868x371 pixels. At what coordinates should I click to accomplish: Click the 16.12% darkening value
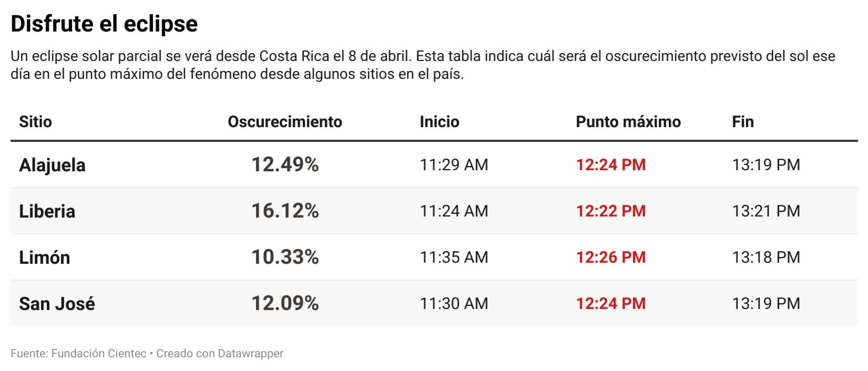coord(285,211)
